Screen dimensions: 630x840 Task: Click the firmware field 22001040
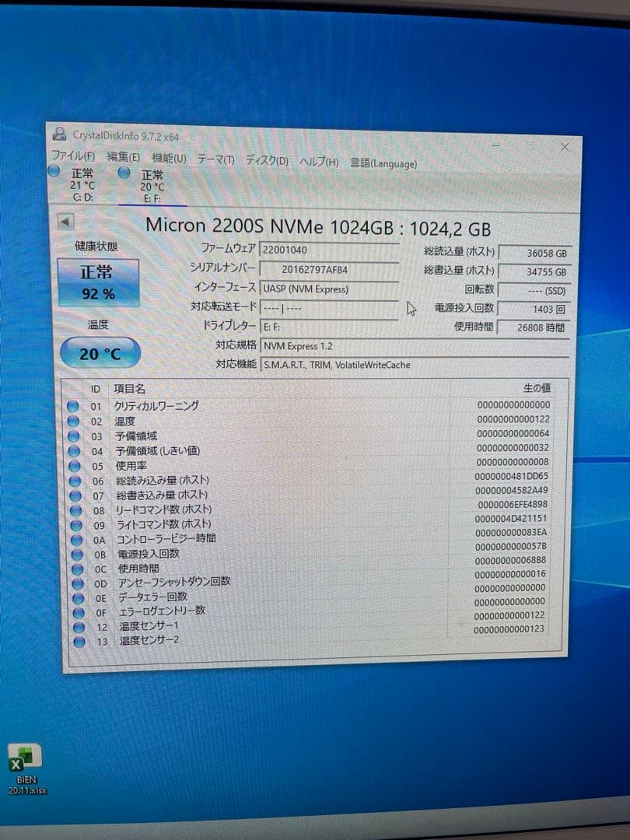[329, 250]
